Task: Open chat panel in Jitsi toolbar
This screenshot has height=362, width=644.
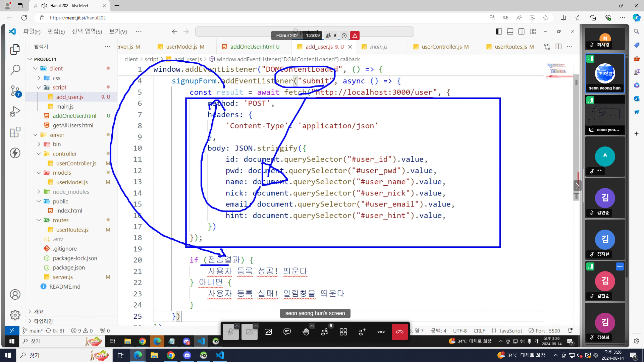Action: pos(287,332)
